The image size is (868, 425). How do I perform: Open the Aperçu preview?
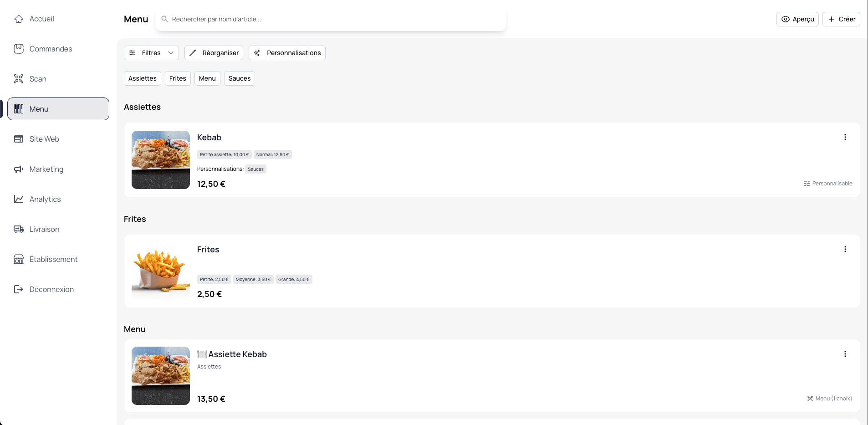pos(797,19)
